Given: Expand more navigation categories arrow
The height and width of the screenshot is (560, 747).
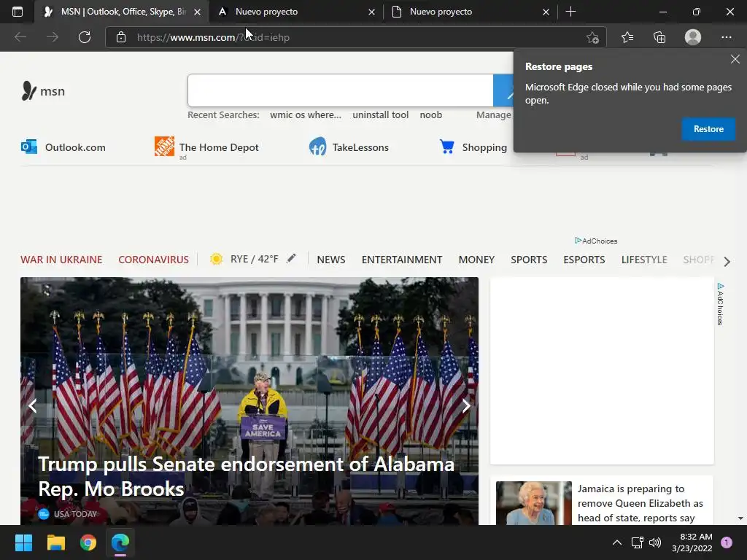Looking at the screenshot, I should pyautogui.click(x=727, y=262).
